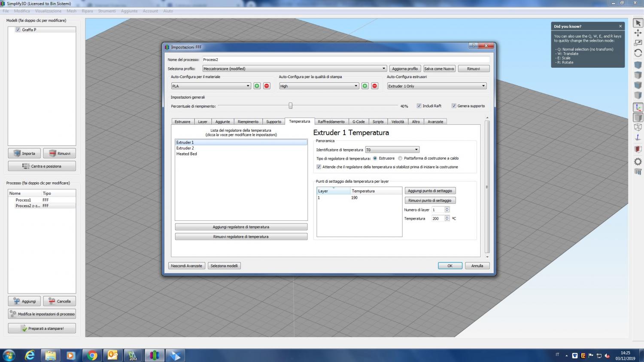Toggle the coordinate axes display icon
Screen dimensions: 644x362
tap(638, 108)
